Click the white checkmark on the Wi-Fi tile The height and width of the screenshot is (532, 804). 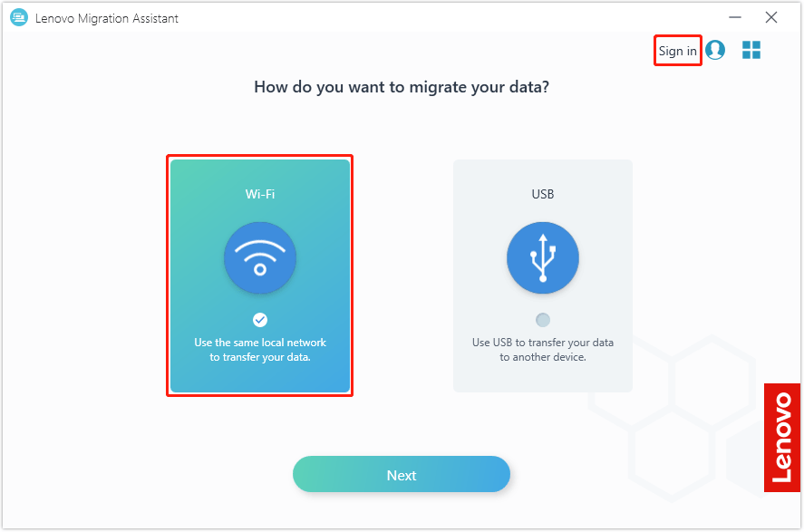[260, 319]
